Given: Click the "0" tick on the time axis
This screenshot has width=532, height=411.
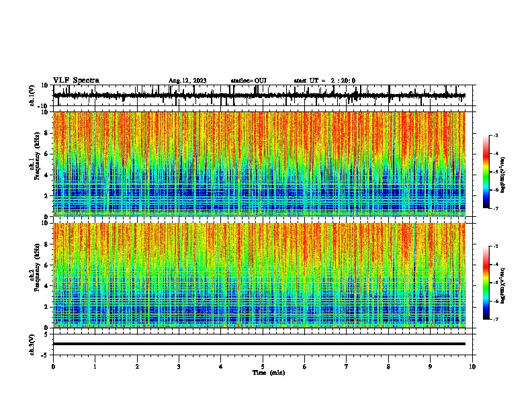Looking at the screenshot, I should [x=53, y=367].
